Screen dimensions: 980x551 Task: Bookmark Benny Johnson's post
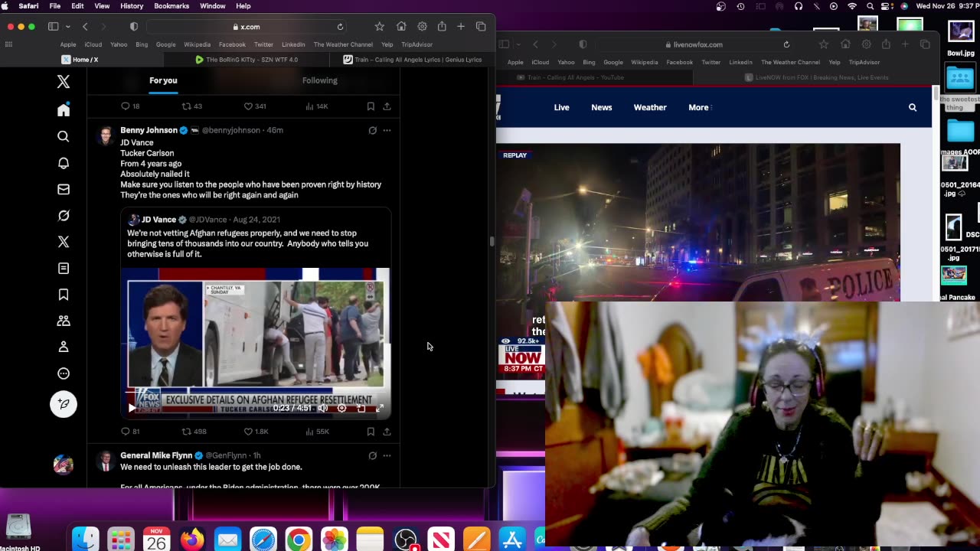pos(371,432)
